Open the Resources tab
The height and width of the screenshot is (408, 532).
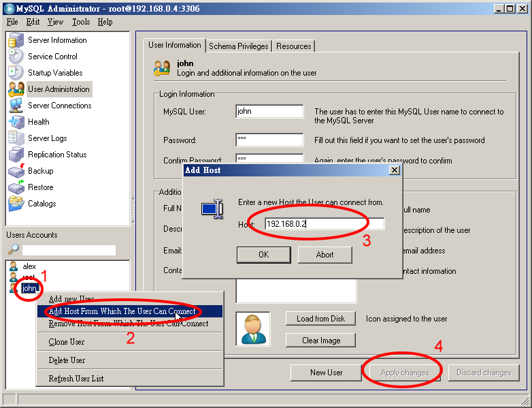pyautogui.click(x=293, y=46)
